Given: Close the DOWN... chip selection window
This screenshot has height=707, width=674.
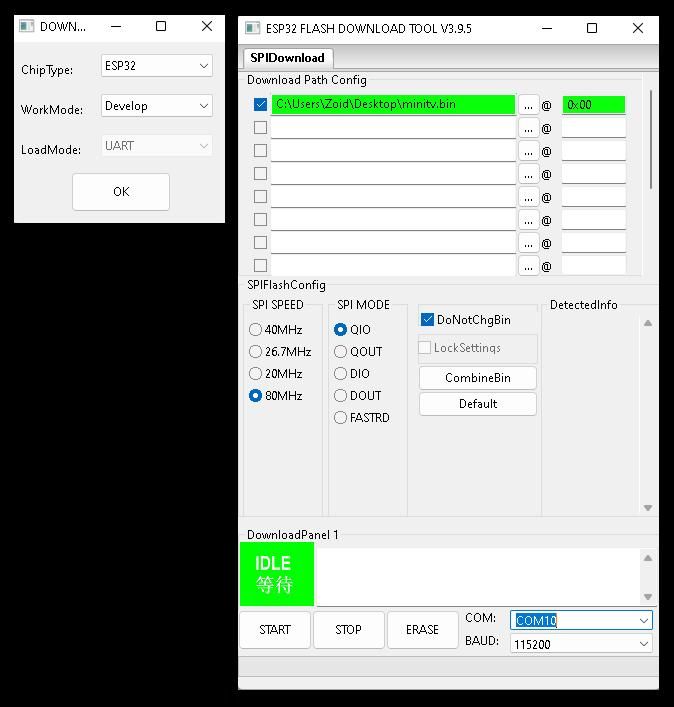Looking at the screenshot, I should click(207, 26).
